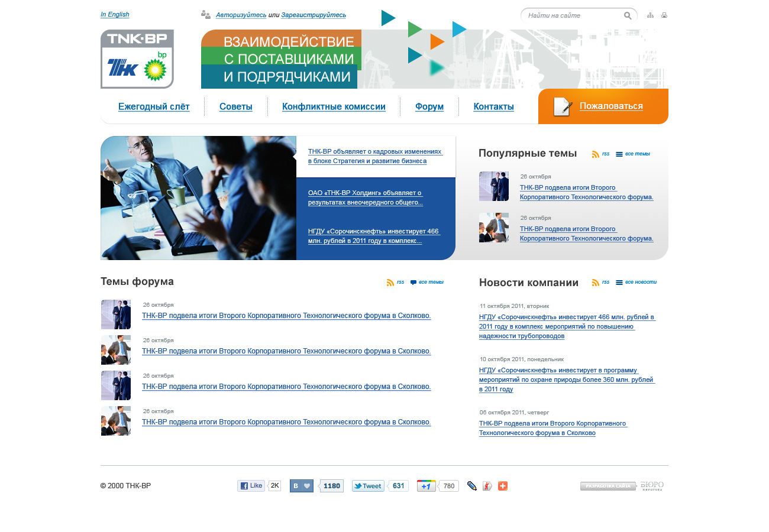Click the search magnifier icon

(x=628, y=16)
